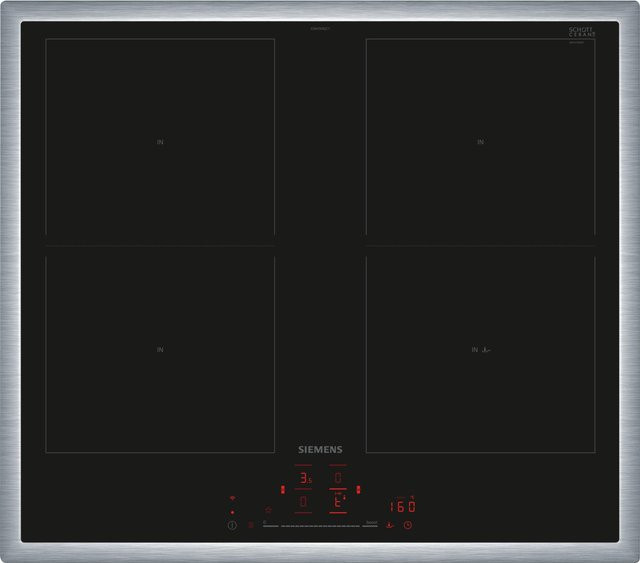Select the rear-left zone showing 3.5

point(305,478)
